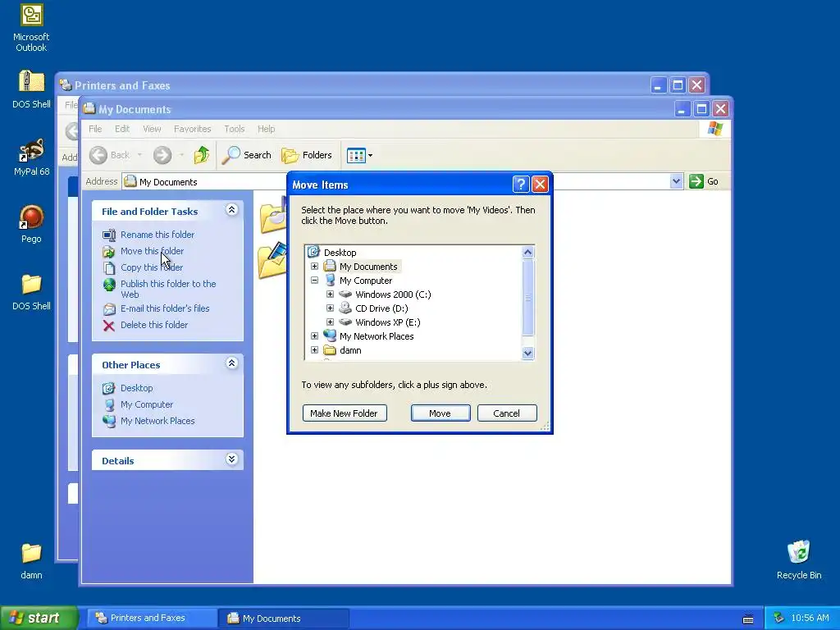Launch Pego desktop shortcut
This screenshot has height=630, width=840.
pos(31,225)
